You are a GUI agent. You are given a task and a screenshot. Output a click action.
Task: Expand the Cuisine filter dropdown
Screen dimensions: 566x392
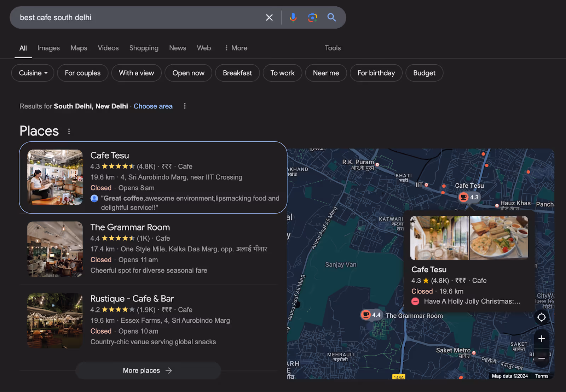pyautogui.click(x=33, y=73)
